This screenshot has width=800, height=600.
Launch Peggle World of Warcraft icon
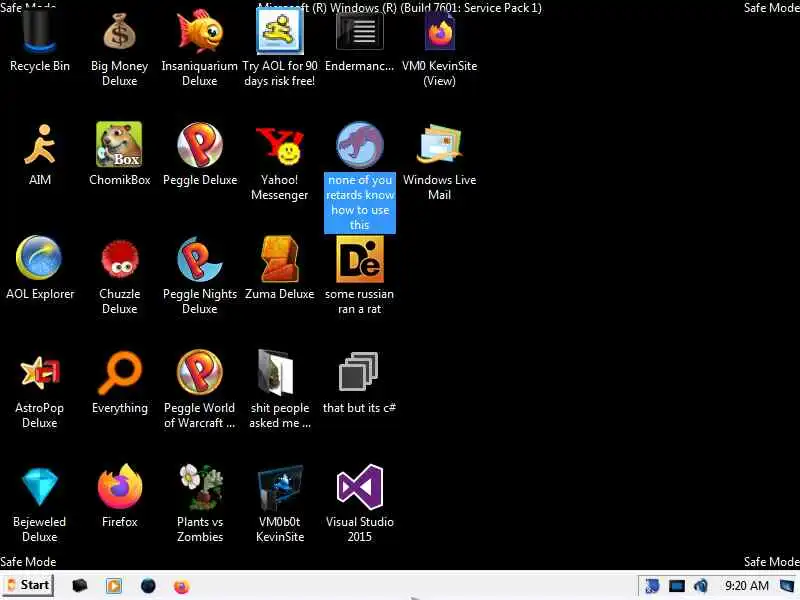point(199,372)
